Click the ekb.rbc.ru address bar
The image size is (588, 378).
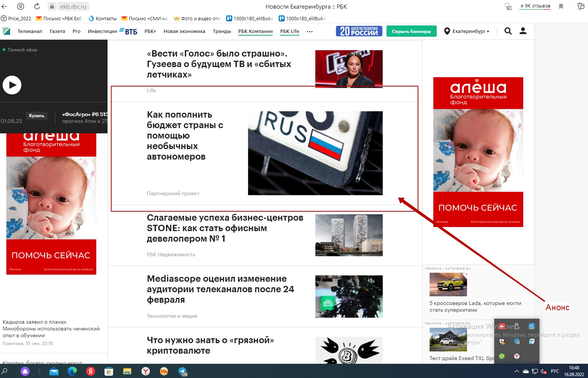pyautogui.click(x=73, y=6)
